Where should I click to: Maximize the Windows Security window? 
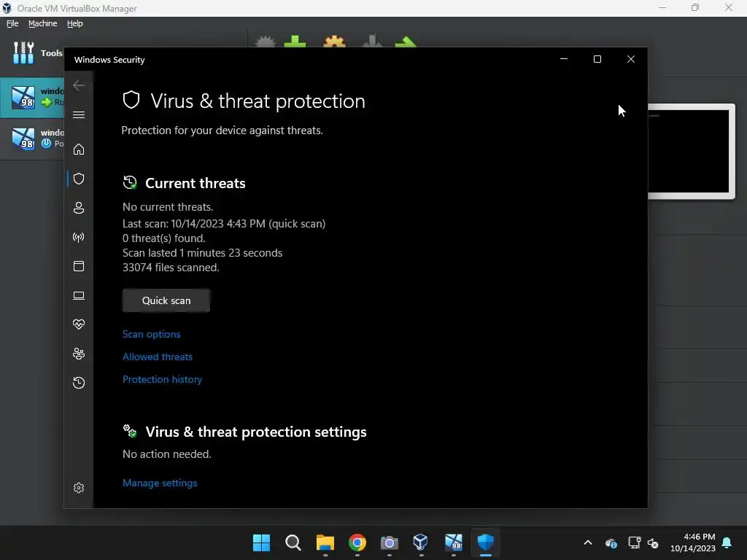[x=597, y=59]
